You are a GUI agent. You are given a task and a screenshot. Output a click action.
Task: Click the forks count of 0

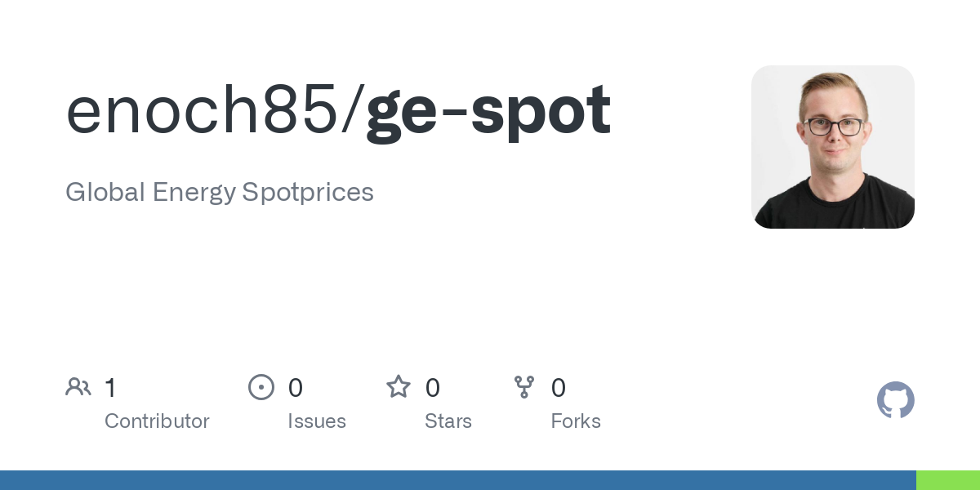(x=559, y=388)
